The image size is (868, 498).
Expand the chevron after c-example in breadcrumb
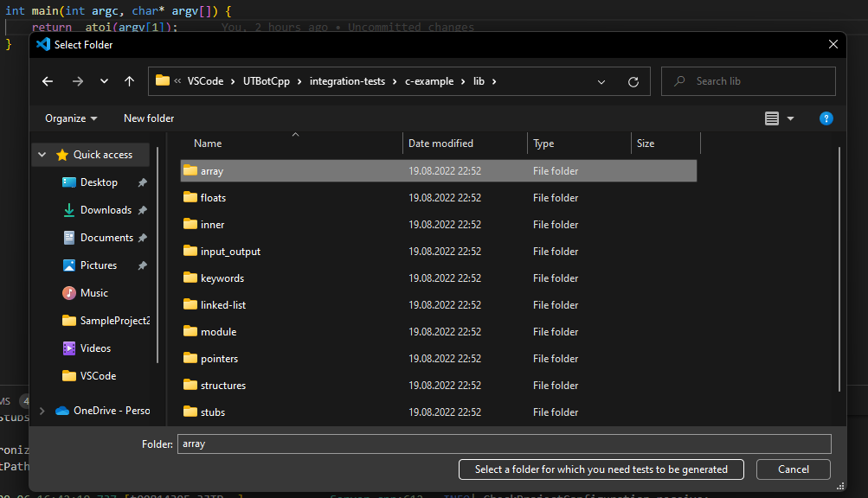463,81
